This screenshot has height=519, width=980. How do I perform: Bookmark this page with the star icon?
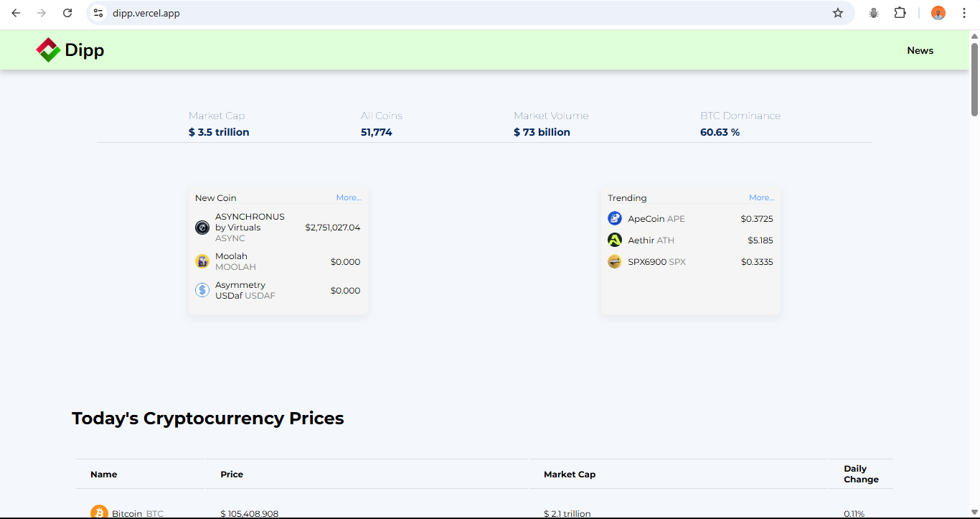[837, 13]
